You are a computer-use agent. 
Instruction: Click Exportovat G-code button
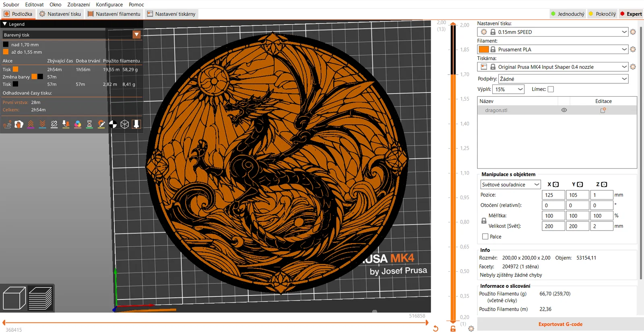[x=560, y=324]
